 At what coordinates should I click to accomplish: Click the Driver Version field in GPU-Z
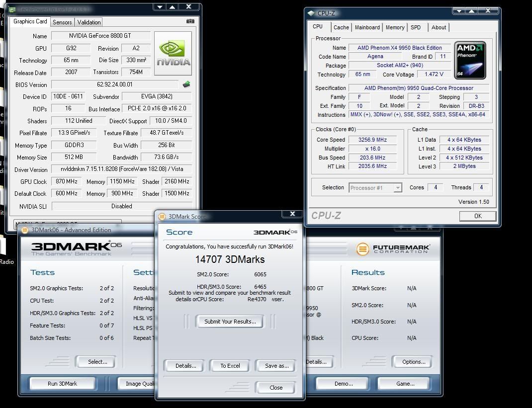point(121,169)
